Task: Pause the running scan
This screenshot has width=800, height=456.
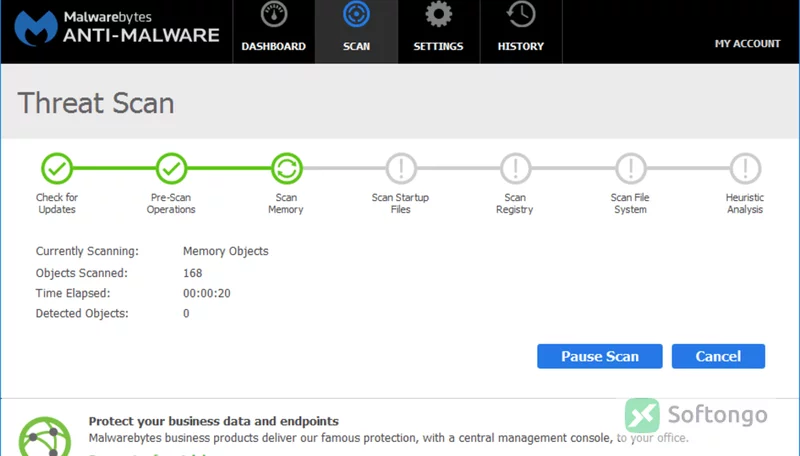Action: click(600, 356)
